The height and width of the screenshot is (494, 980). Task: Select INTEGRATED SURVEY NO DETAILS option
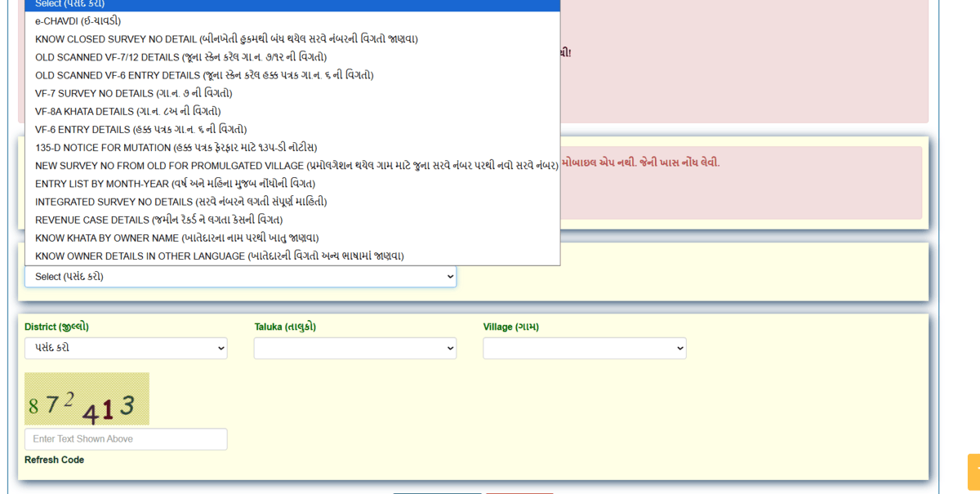point(180,202)
